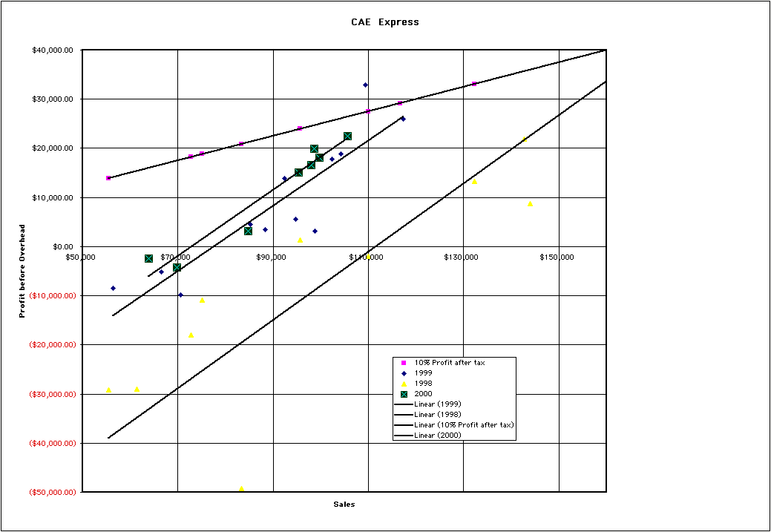Click the 'Linear (1998)' legend entry
This screenshot has width=771, height=532.
tap(438, 415)
